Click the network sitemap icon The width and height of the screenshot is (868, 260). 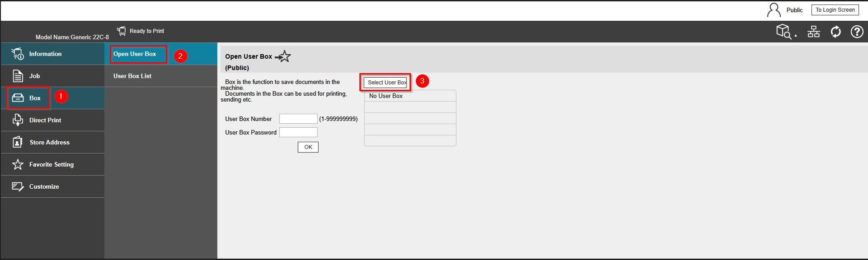coord(814,32)
